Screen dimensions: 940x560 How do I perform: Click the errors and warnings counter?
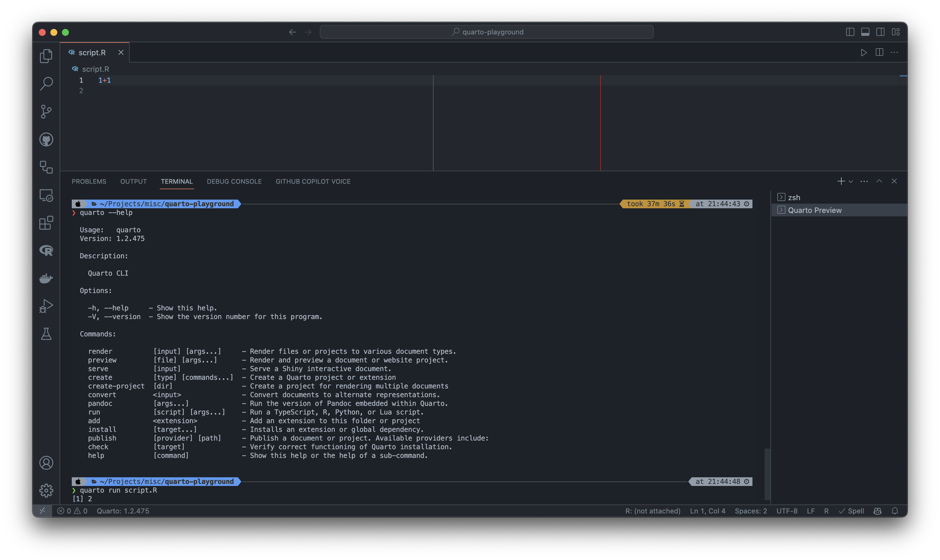click(72, 511)
